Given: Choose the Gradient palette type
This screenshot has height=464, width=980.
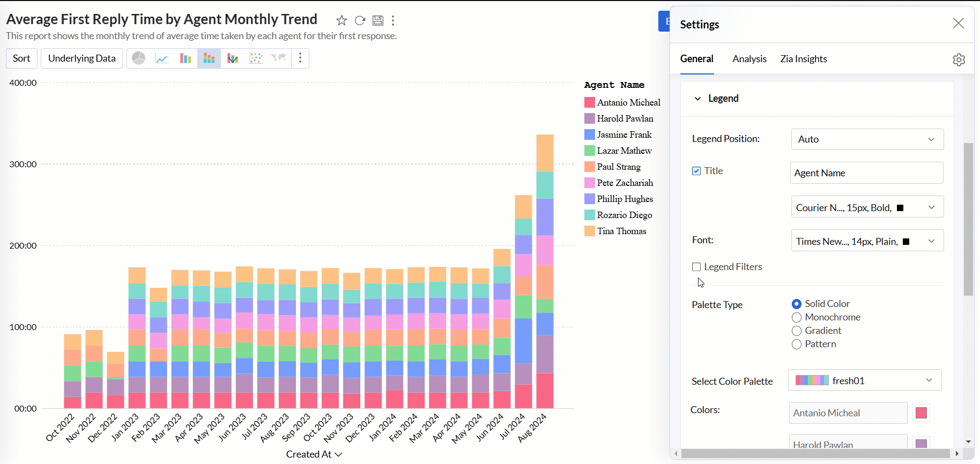Looking at the screenshot, I should [x=797, y=331].
